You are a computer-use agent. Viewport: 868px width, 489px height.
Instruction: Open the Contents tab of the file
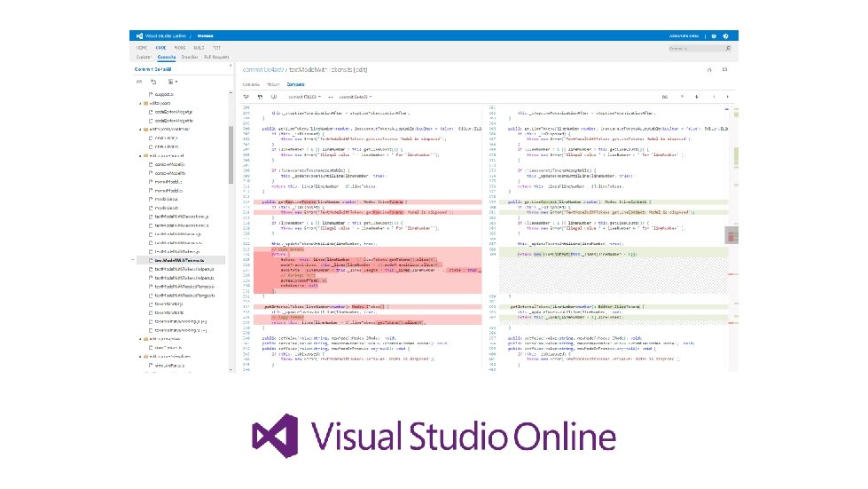[x=251, y=84]
